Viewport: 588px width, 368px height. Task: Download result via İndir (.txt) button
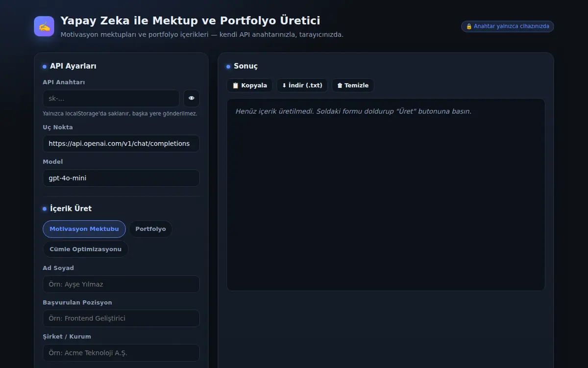(x=302, y=85)
